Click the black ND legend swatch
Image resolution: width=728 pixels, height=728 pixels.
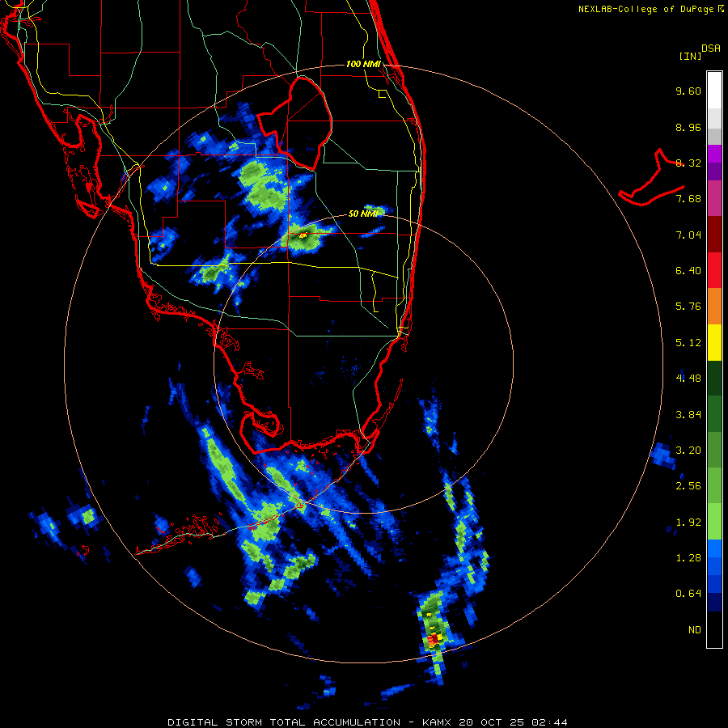pyautogui.click(x=714, y=629)
